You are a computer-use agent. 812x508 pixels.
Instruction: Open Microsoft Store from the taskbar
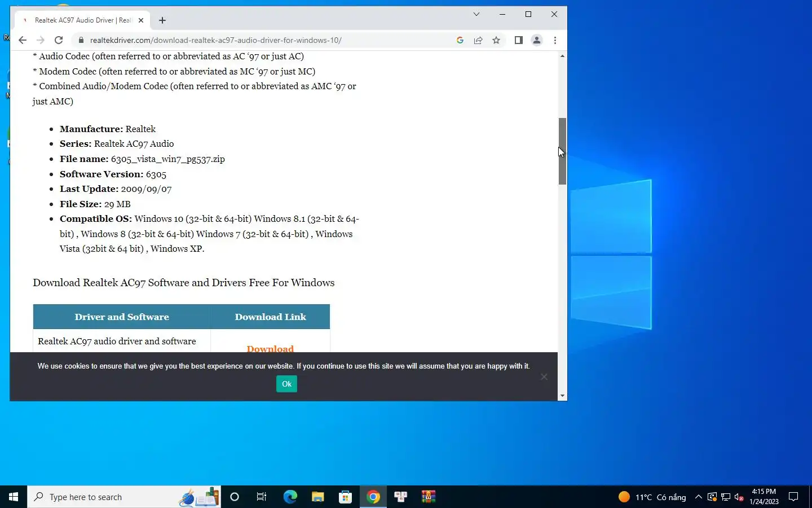345,497
